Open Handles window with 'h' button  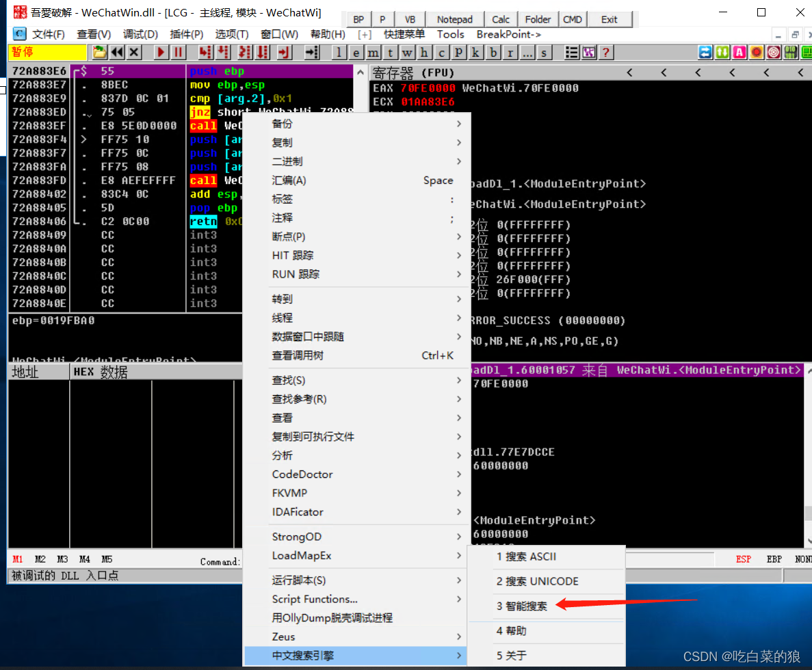tap(424, 52)
